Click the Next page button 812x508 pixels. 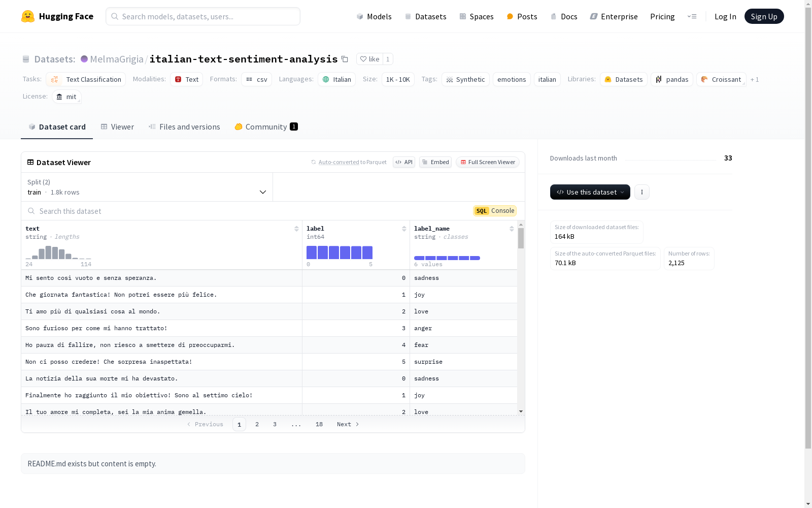pyautogui.click(x=348, y=424)
